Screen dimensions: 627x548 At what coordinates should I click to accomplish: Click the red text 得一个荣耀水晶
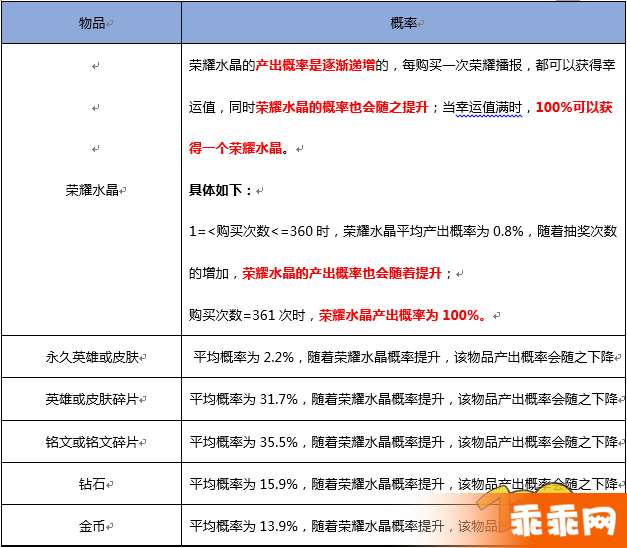(236, 148)
